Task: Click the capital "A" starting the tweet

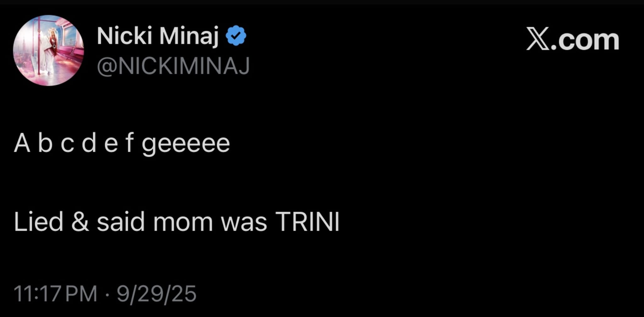Action: click(22, 144)
